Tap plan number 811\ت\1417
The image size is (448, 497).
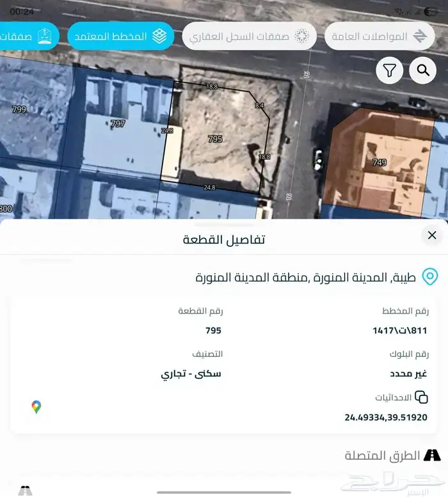point(400,331)
